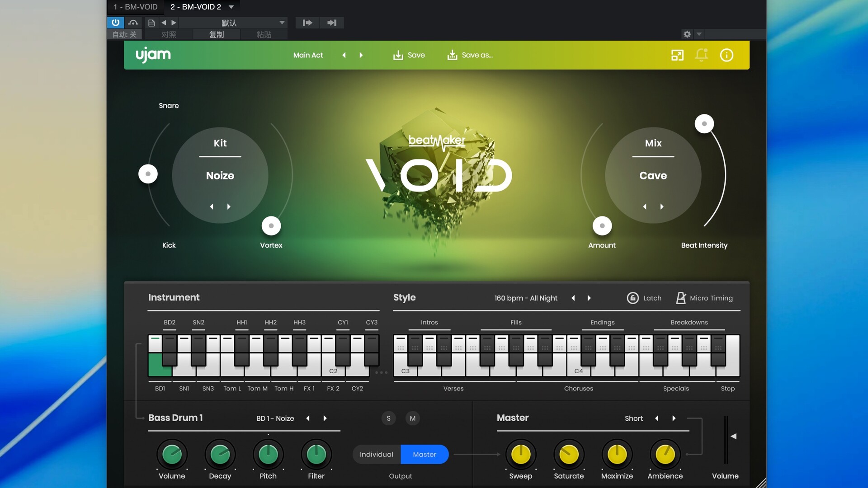
Task: Open Micro Timing metronome icon
Action: pos(680,298)
